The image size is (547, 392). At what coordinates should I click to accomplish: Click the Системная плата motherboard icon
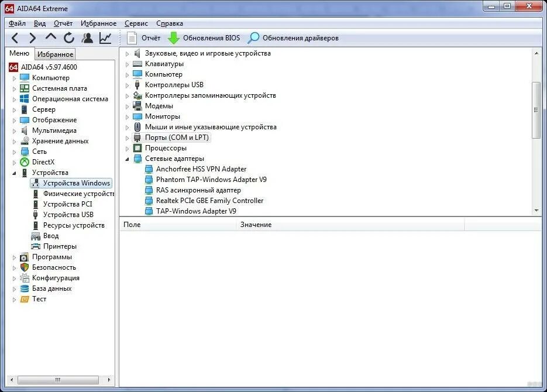tap(25, 88)
